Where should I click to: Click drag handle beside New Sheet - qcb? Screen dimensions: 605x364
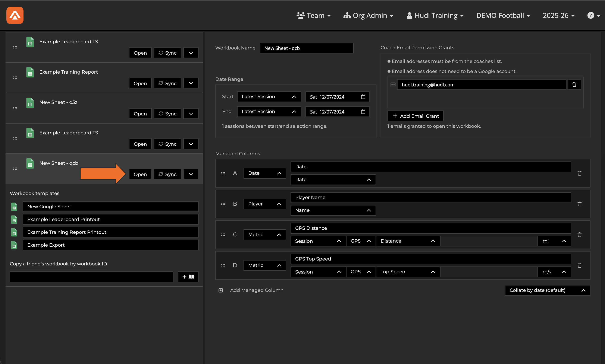[15, 169]
